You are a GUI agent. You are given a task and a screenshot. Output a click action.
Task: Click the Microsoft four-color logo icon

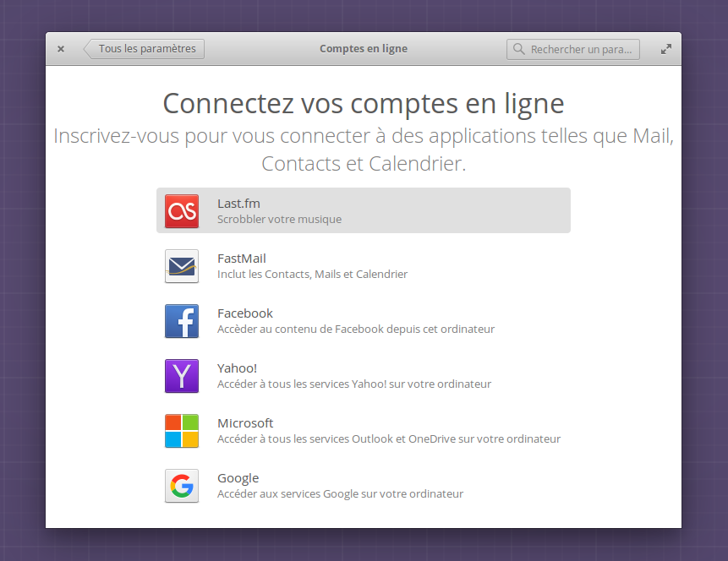[182, 431]
